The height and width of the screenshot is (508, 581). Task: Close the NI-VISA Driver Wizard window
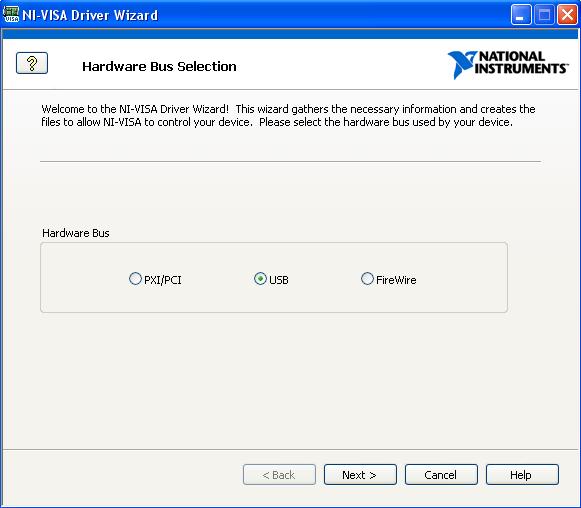tap(567, 15)
